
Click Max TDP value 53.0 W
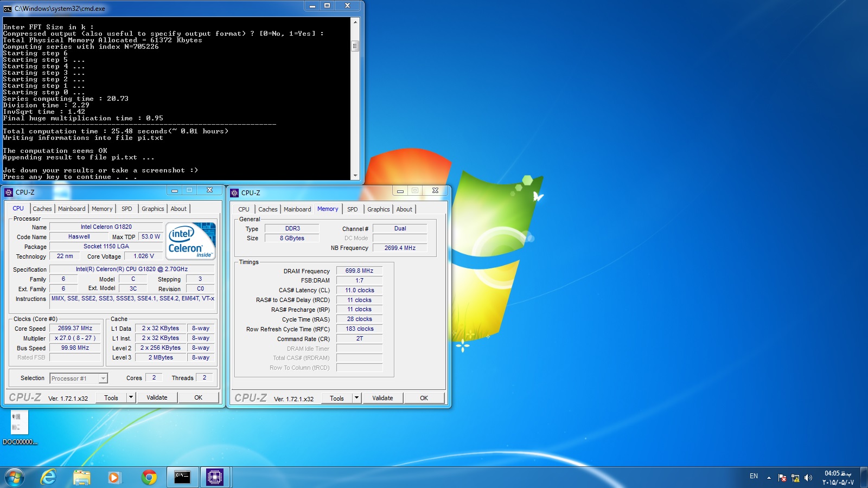point(151,236)
